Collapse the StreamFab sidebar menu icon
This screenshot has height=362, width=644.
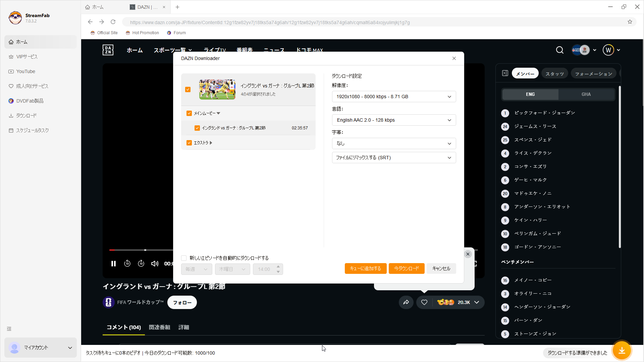[9, 329]
